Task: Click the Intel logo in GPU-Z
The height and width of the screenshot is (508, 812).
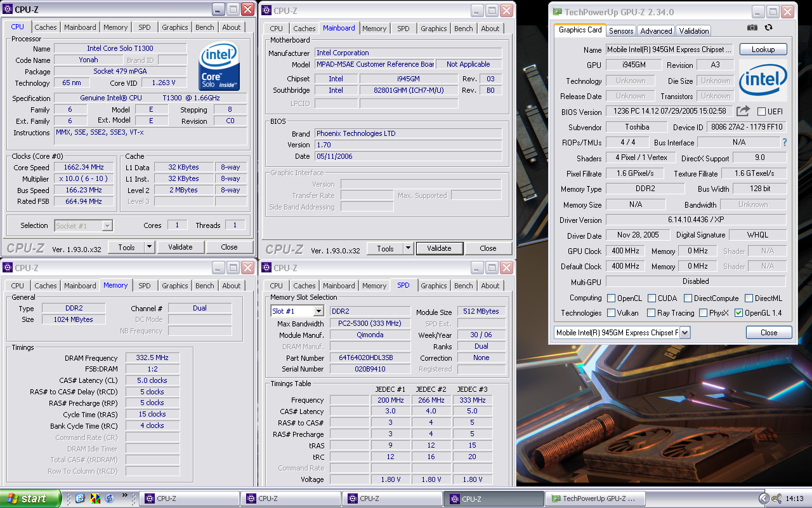Action: (763, 80)
